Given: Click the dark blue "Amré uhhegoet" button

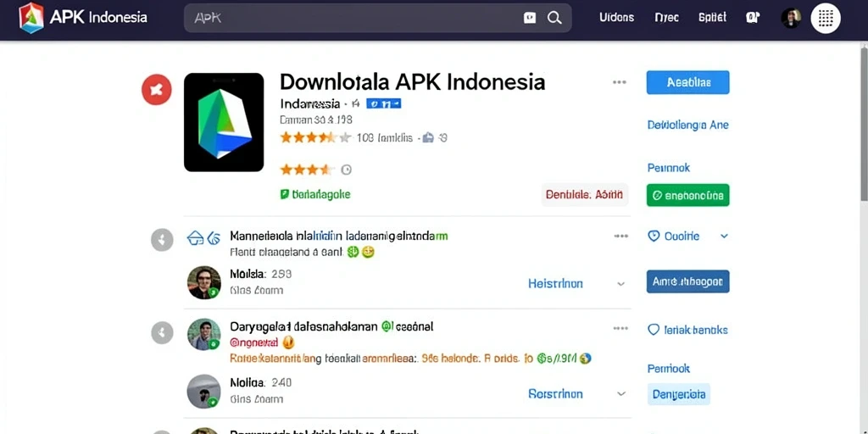Looking at the screenshot, I should coord(687,281).
